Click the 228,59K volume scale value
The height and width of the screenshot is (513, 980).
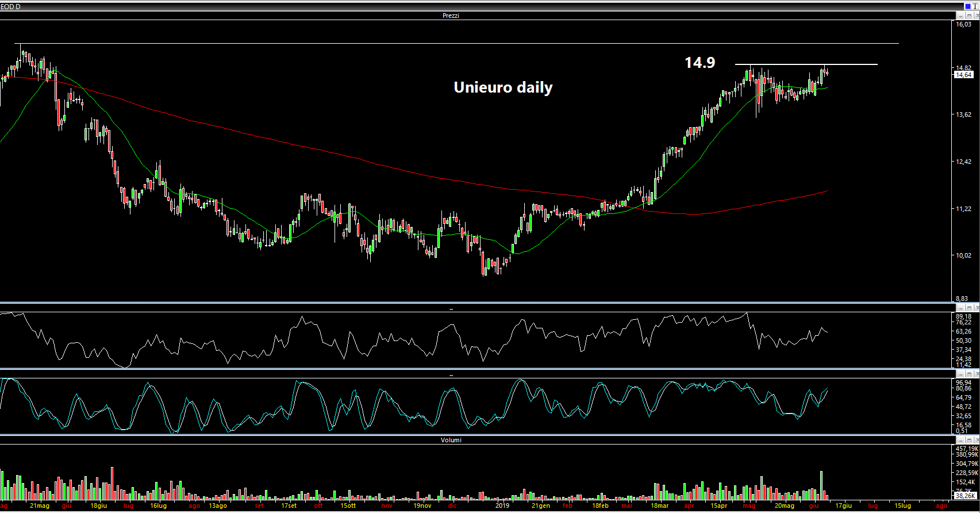pyautogui.click(x=966, y=473)
